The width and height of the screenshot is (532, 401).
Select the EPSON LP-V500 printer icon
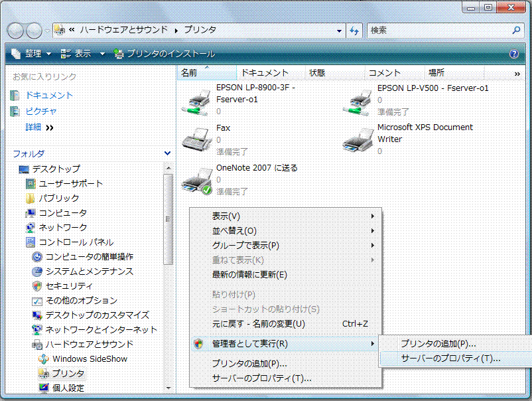pyautogui.click(x=358, y=102)
